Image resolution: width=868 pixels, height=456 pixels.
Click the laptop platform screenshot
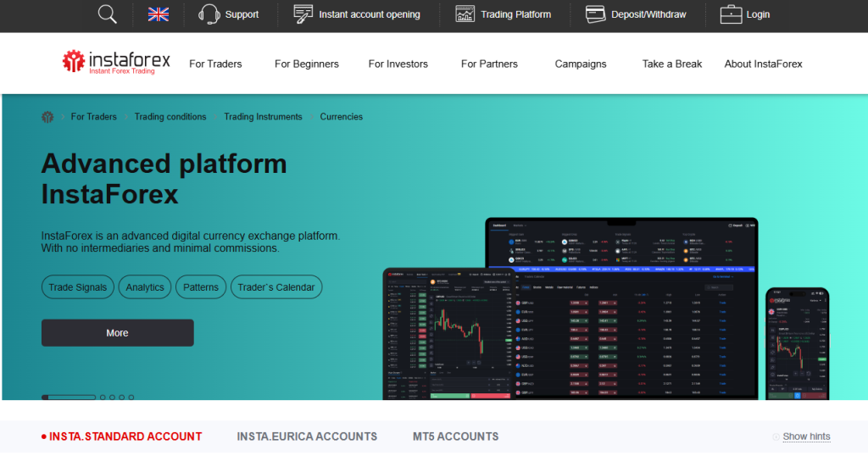click(x=621, y=309)
